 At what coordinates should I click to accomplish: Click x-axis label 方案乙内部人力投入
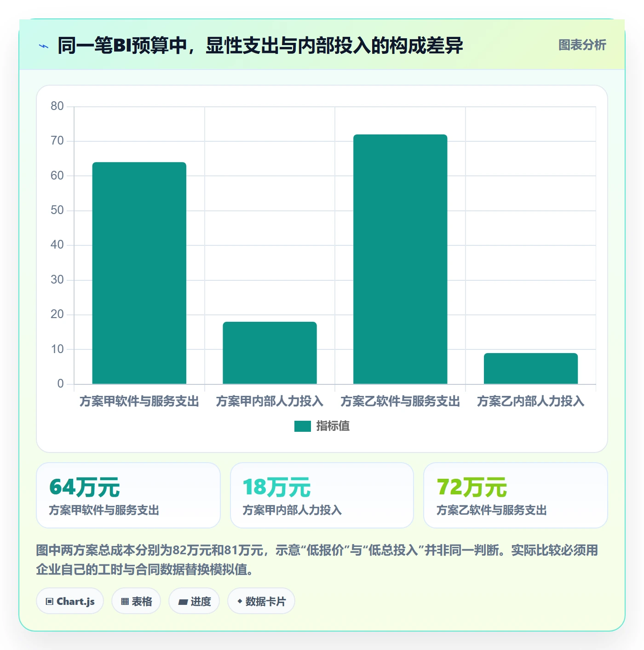[x=531, y=401]
